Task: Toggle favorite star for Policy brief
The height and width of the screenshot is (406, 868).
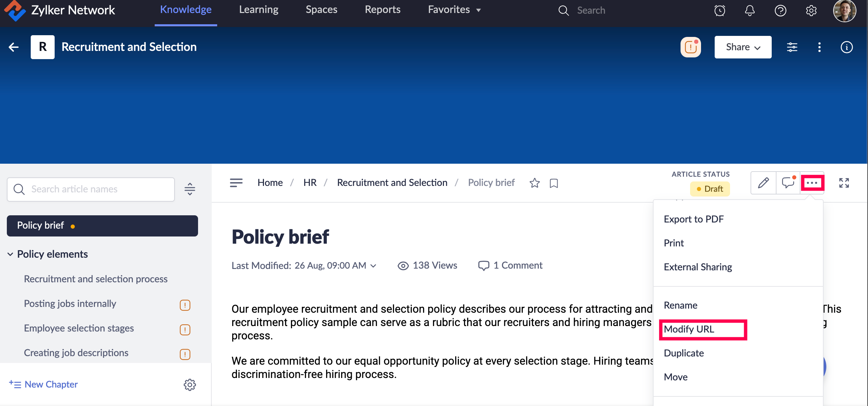Action: [534, 183]
